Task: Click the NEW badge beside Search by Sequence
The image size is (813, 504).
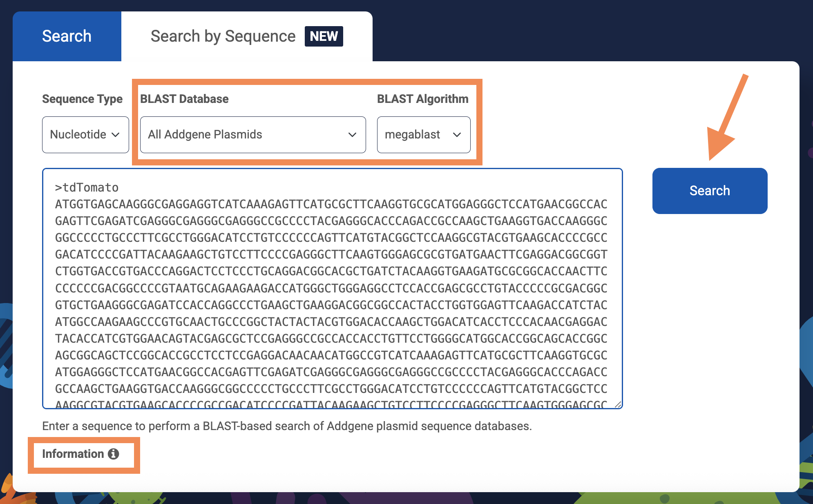Action: pos(324,36)
